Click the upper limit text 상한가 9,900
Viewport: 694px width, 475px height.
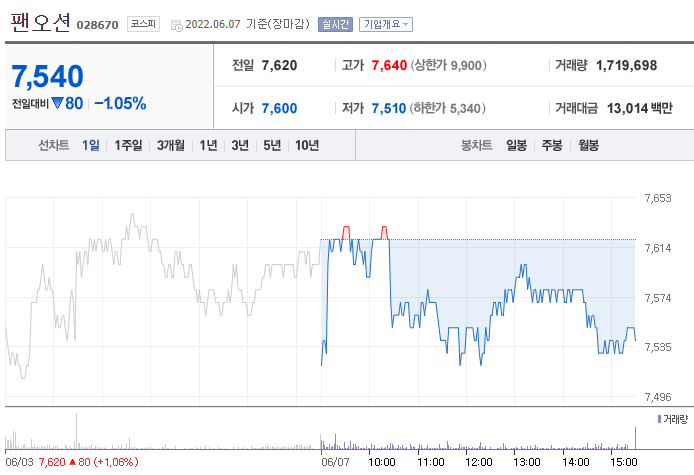tap(448, 66)
